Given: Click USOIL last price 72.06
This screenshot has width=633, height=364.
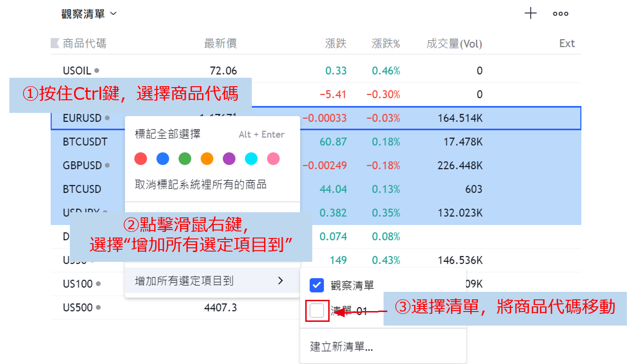Looking at the screenshot, I should point(223,71).
